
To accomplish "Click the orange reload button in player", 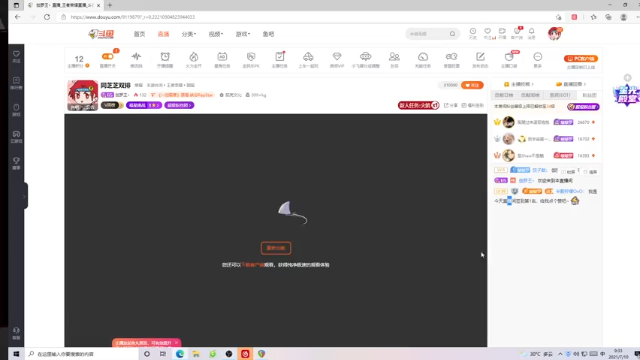I will [276, 248].
